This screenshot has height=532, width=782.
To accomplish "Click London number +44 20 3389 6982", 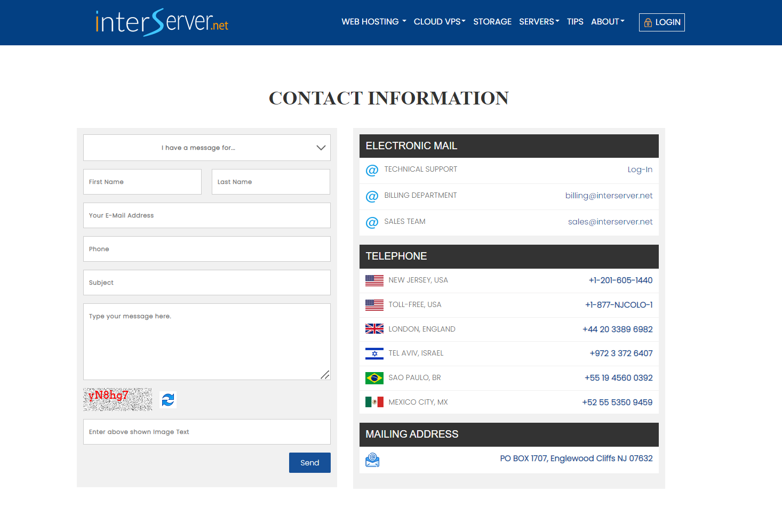I will click(617, 329).
